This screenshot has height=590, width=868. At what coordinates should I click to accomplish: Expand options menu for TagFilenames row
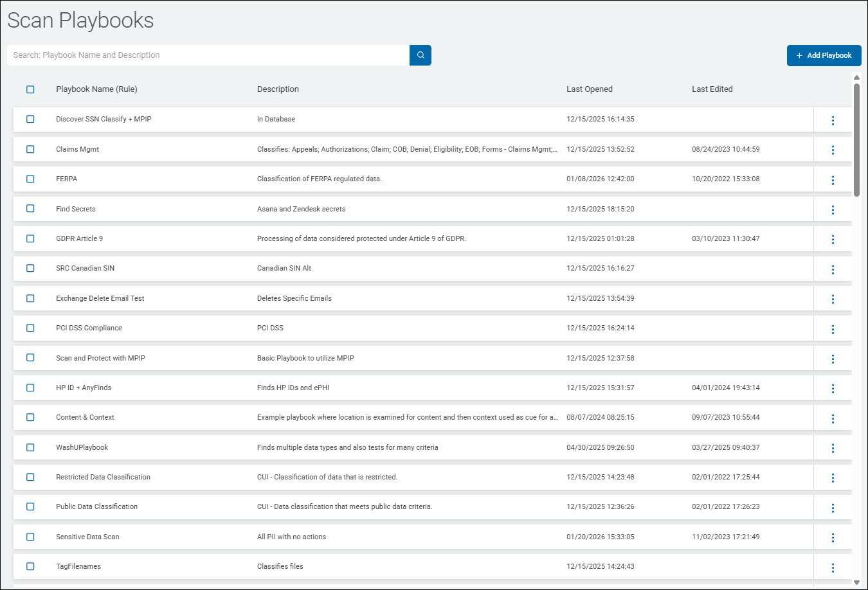point(833,568)
